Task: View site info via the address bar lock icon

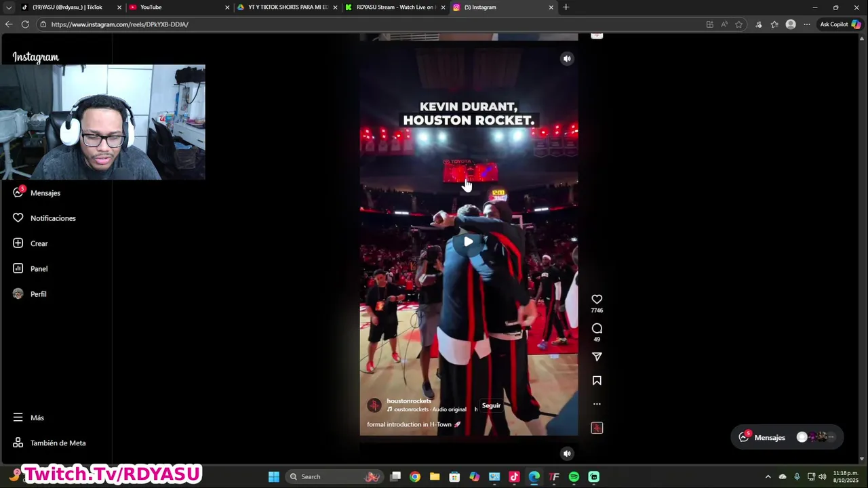Action: click(43, 24)
